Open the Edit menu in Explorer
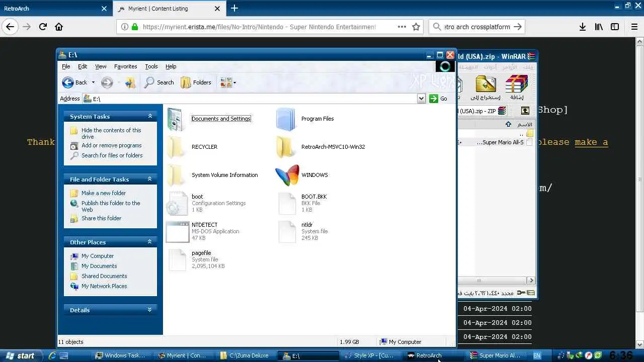This screenshot has height=362, width=644. [83, 66]
